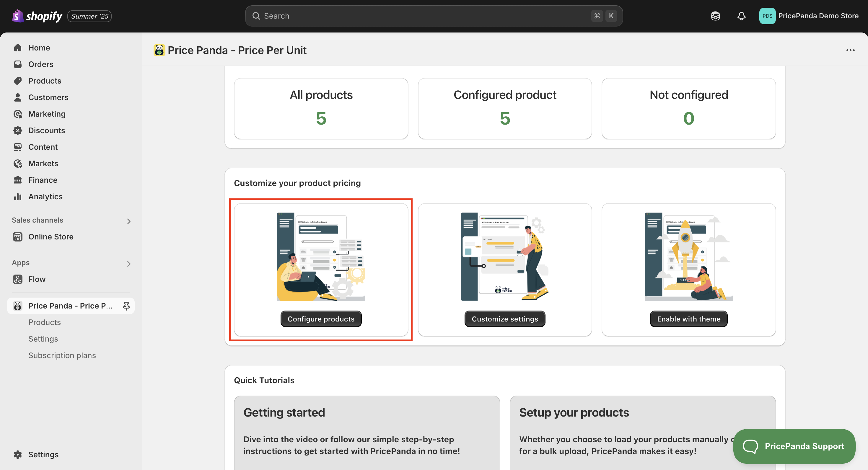Open the Getting started tutorial card
The width and height of the screenshot is (868, 470).
point(367,433)
